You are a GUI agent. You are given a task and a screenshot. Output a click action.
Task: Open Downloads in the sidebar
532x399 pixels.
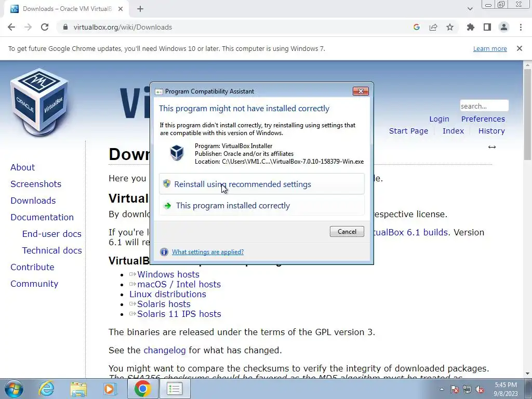[33, 201]
